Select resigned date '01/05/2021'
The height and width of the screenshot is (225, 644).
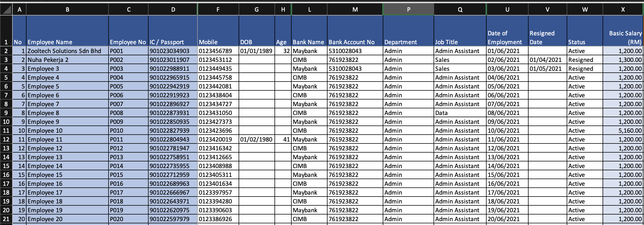(548, 69)
